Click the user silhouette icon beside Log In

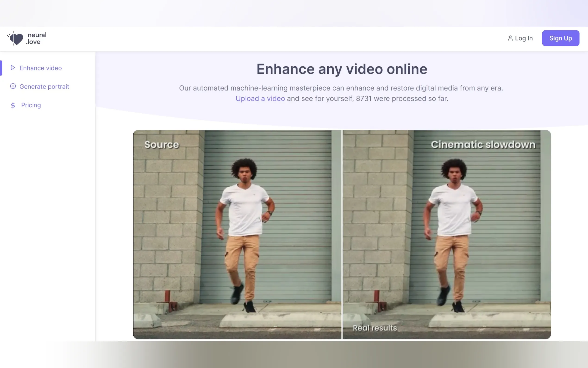click(510, 38)
